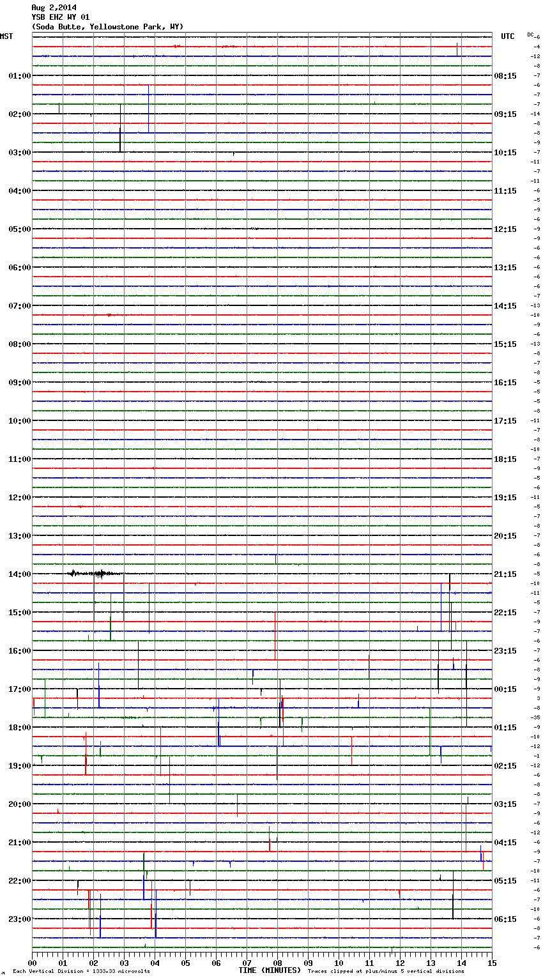Click '(Soda Butte, Yellowstone Park, WY)' subtitle

coord(107,27)
